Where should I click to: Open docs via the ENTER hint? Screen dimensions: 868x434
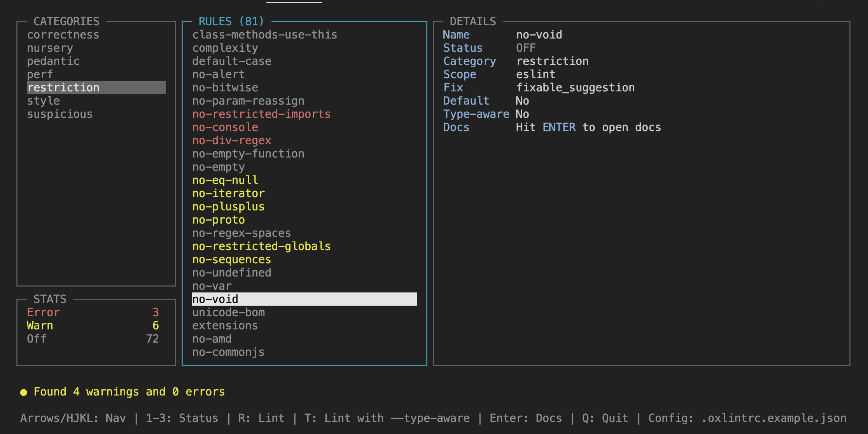[559, 127]
